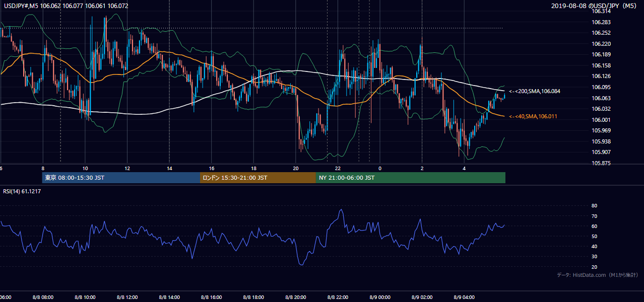Click hour tick 22 under the price chart
Image resolution: width=644 pixels, height=302 pixels.
click(338, 168)
